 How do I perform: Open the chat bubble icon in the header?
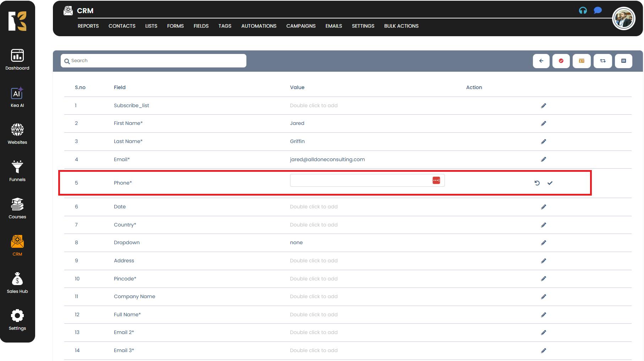[x=598, y=10]
